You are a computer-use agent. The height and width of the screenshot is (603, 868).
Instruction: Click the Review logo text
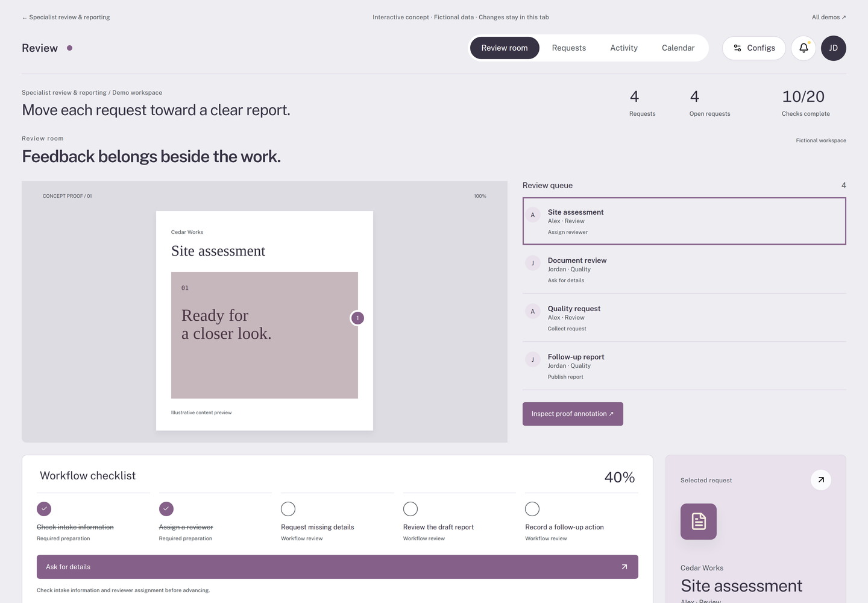point(40,48)
